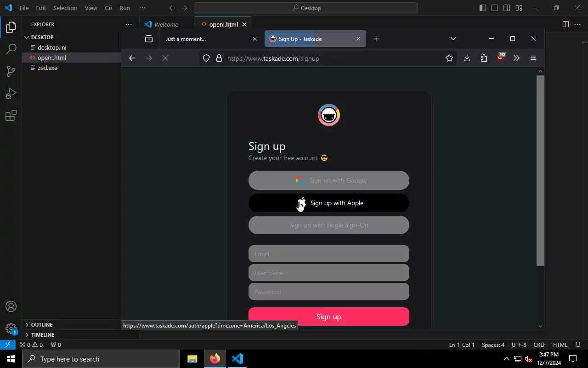Show more menus via title bar ellipsis

point(142,8)
